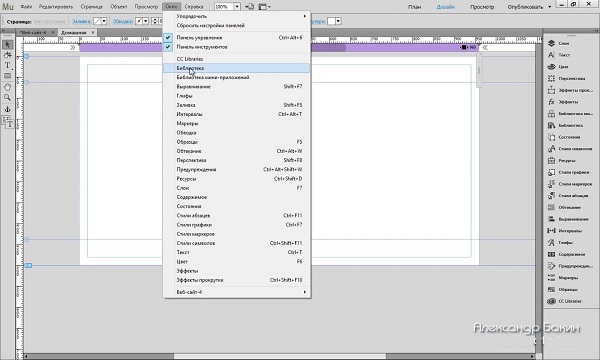Image resolution: width=600 pixels, height=360 pixels.
Task: Close the Веб-сайт-4 document tab
Action: 53,33
